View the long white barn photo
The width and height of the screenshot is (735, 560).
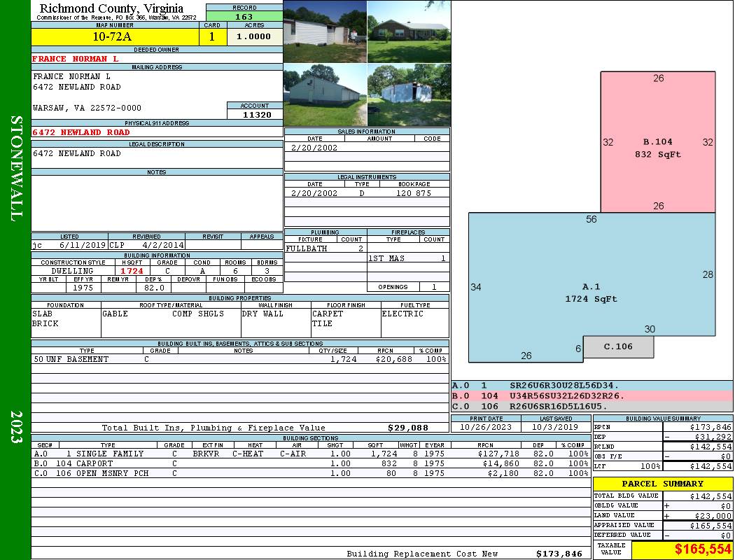point(325,95)
